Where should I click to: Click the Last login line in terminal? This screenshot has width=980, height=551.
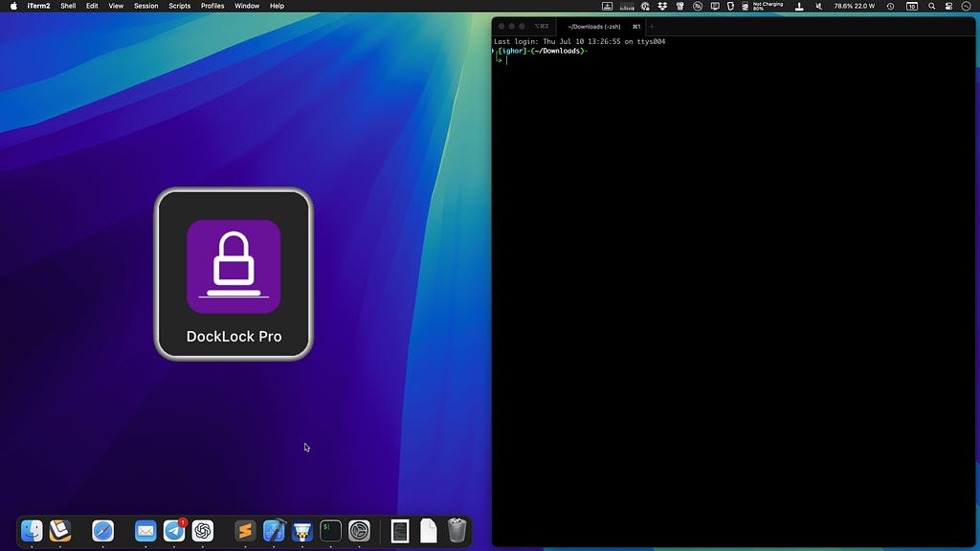[579, 42]
